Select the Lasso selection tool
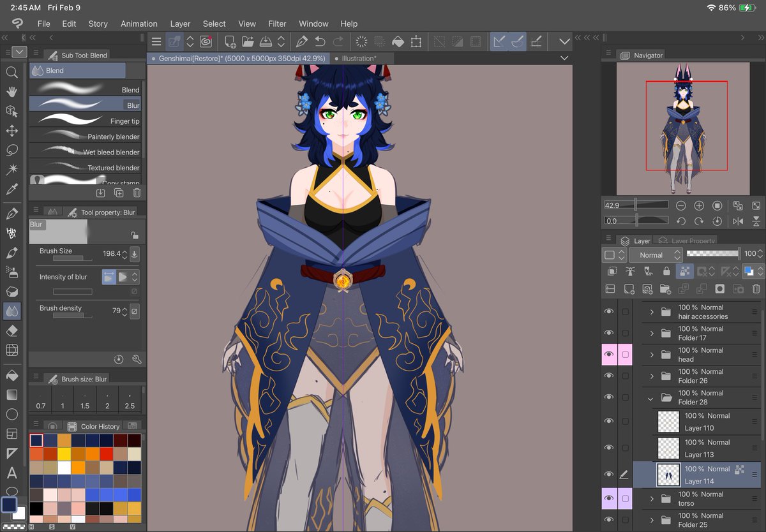Image resolution: width=766 pixels, height=532 pixels. pos(11,151)
